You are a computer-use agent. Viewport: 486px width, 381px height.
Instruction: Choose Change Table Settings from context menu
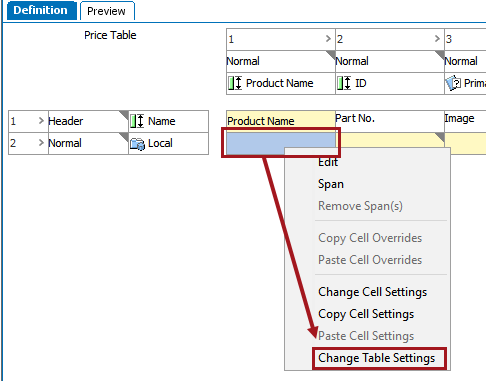(377, 358)
